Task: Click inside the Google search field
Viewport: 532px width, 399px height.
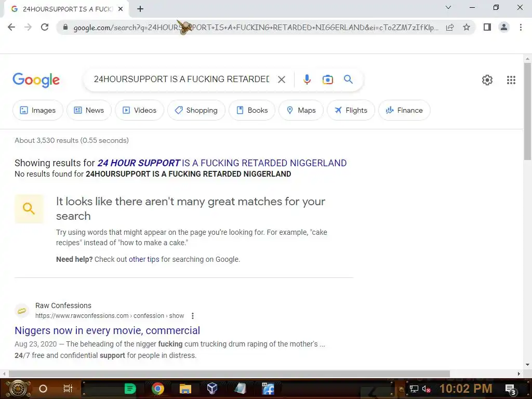Action: pos(181,79)
